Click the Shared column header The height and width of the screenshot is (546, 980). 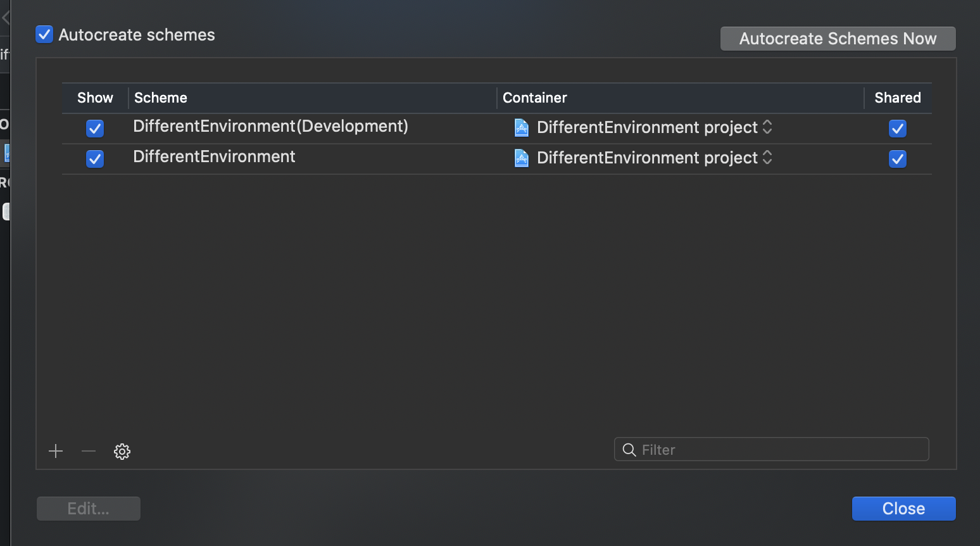[898, 98]
